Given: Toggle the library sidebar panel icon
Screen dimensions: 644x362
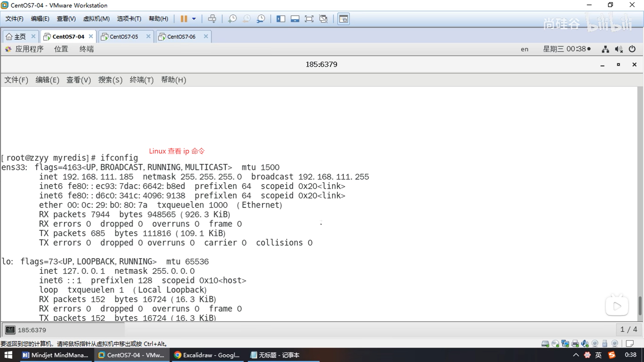Looking at the screenshot, I should [280, 19].
